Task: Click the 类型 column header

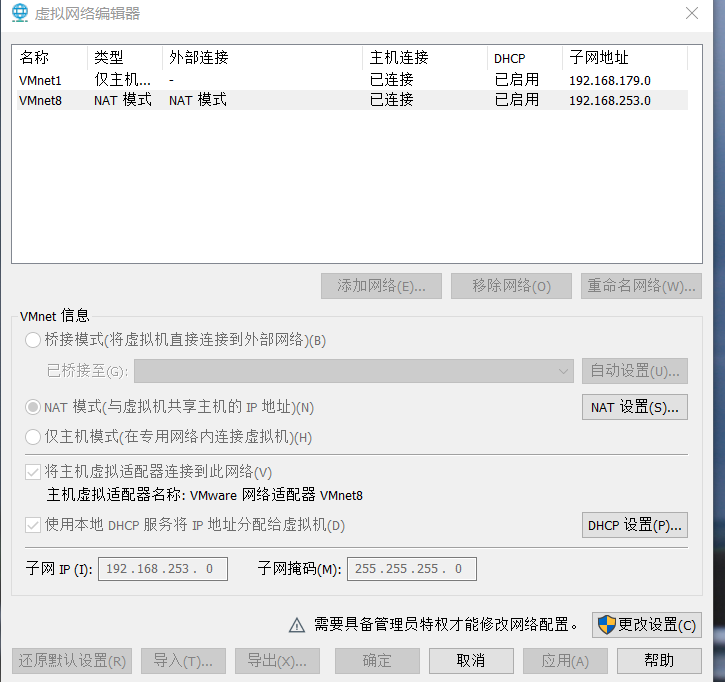Action: pyautogui.click(x=125, y=58)
